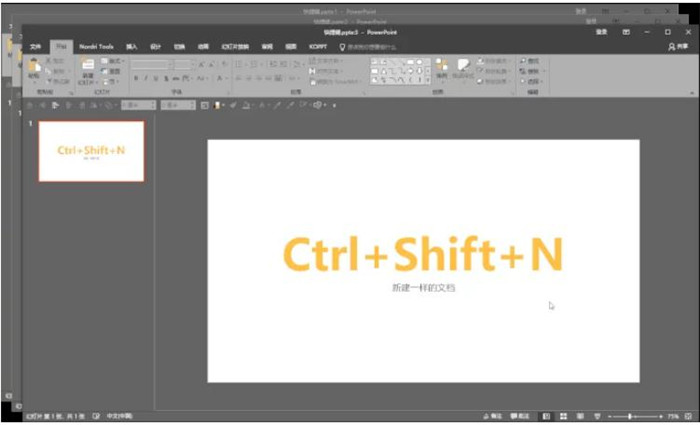Viewport: 700px width, 425px height.
Task: Click the Format Painter button
Action: 58,81
